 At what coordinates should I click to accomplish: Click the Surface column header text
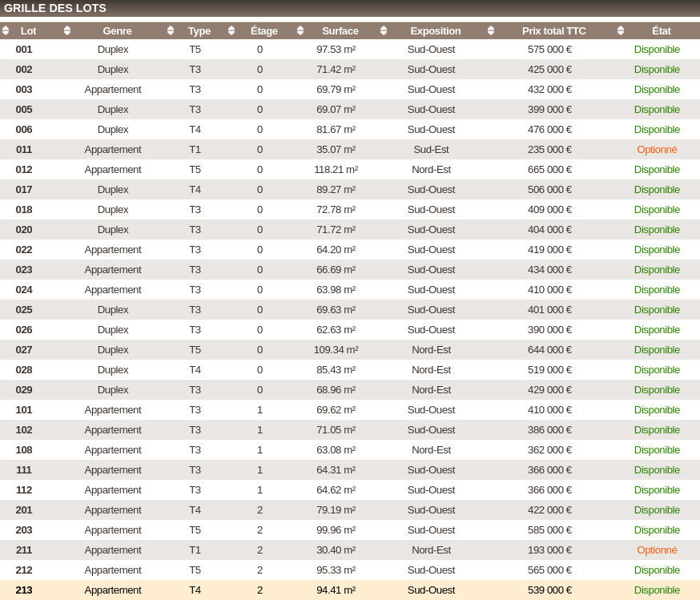point(340,30)
